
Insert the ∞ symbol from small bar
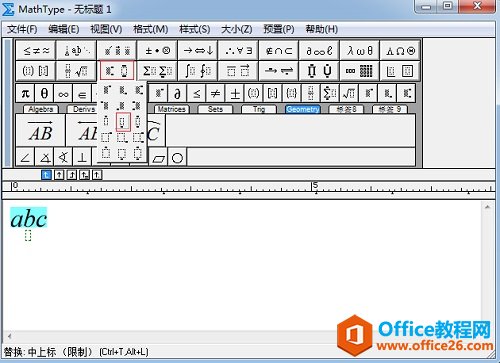point(63,93)
